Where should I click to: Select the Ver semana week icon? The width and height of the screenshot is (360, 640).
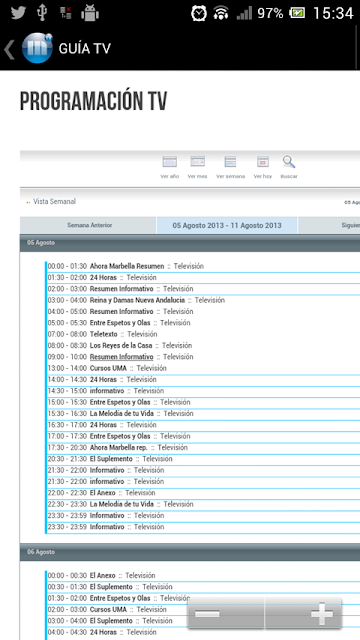(230, 162)
